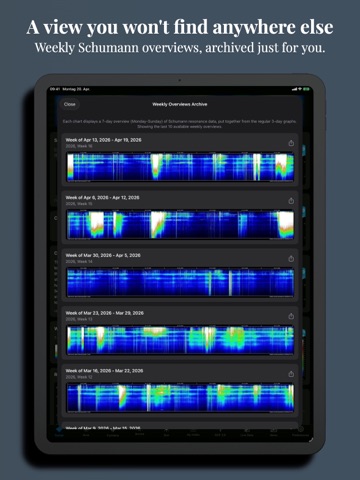Tap the status bar clock and date
The width and height of the screenshot is (360, 480).
(x=70, y=89)
